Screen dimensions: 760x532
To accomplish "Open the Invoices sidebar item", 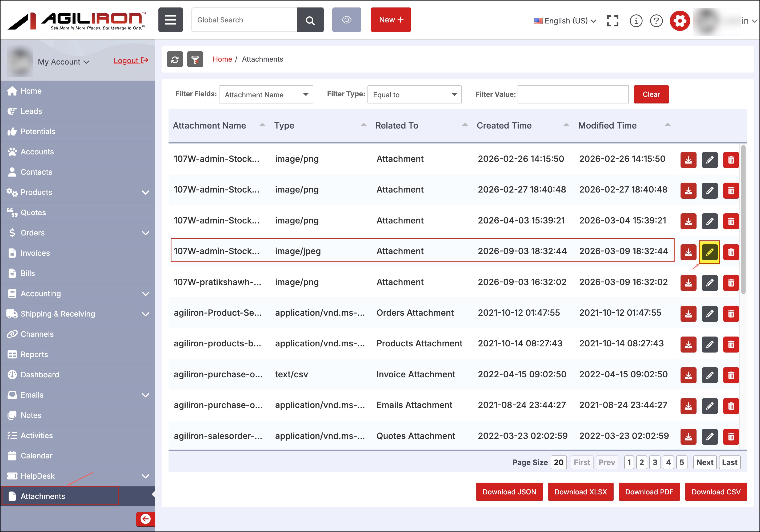I will pyautogui.click(x=35, y=253).
